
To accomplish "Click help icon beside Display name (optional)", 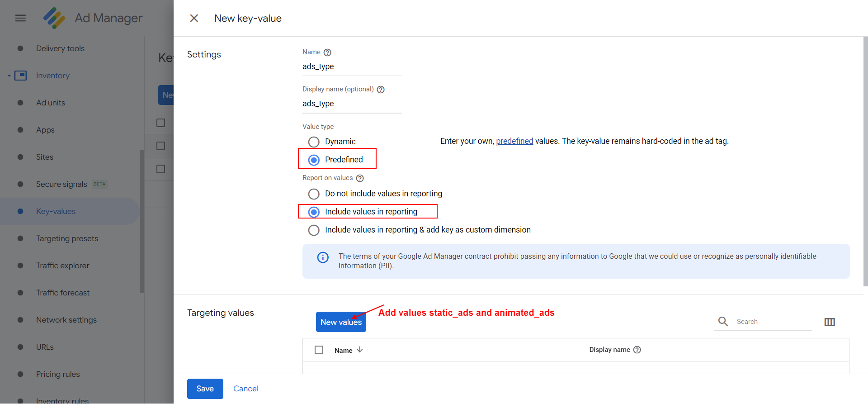I will pyautogui.click(x=381, y=90).
